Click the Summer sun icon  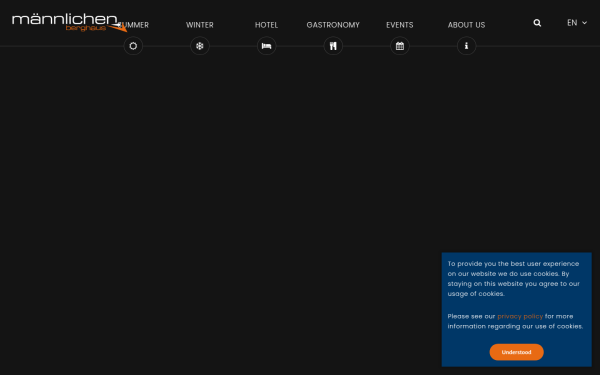coord(133,46)
